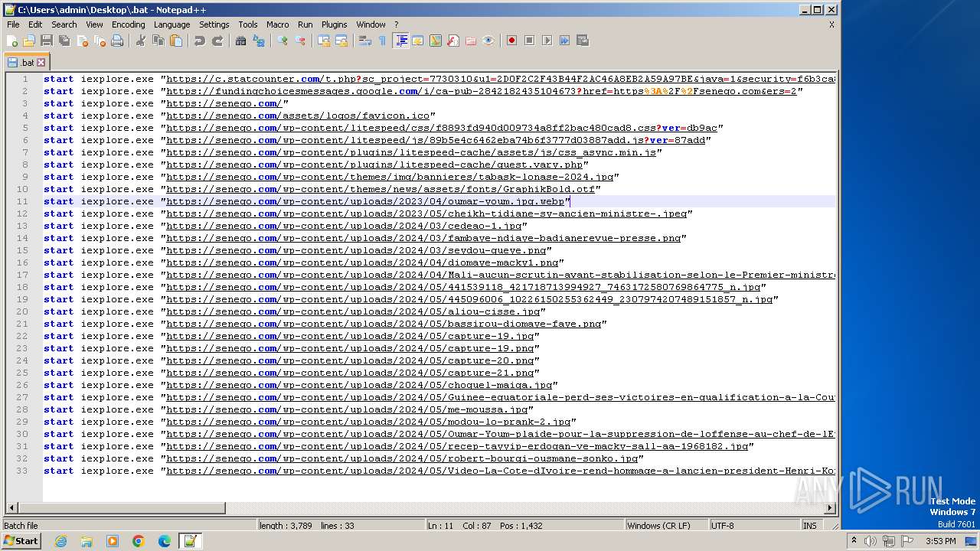The width and height of the screenshot is (980, 551).
Task: Click the statcounter URL on line 1
Action: click(x=501, y=79)
